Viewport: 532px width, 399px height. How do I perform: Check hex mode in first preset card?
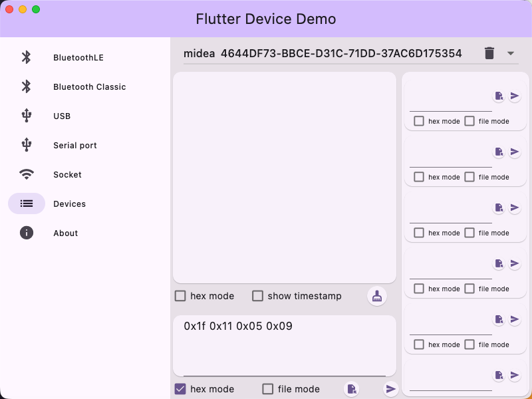pyautogui.click(x=420, y=121)
